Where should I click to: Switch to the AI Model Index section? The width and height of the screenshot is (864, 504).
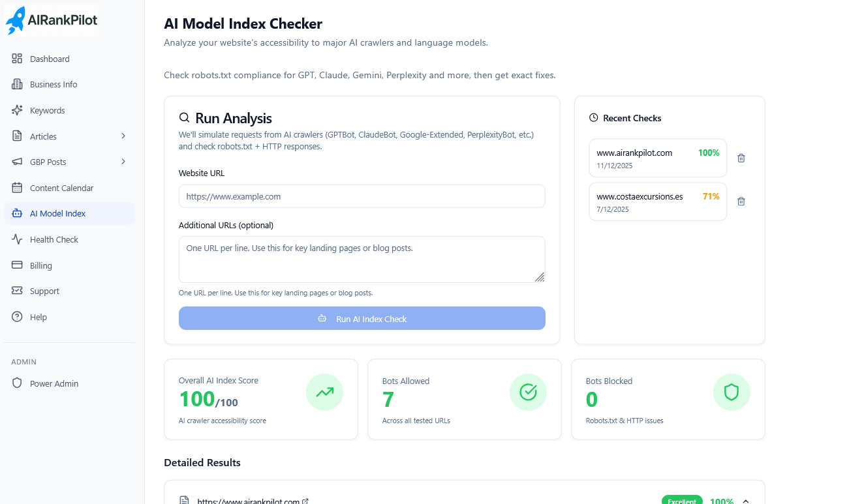[57, 213]
